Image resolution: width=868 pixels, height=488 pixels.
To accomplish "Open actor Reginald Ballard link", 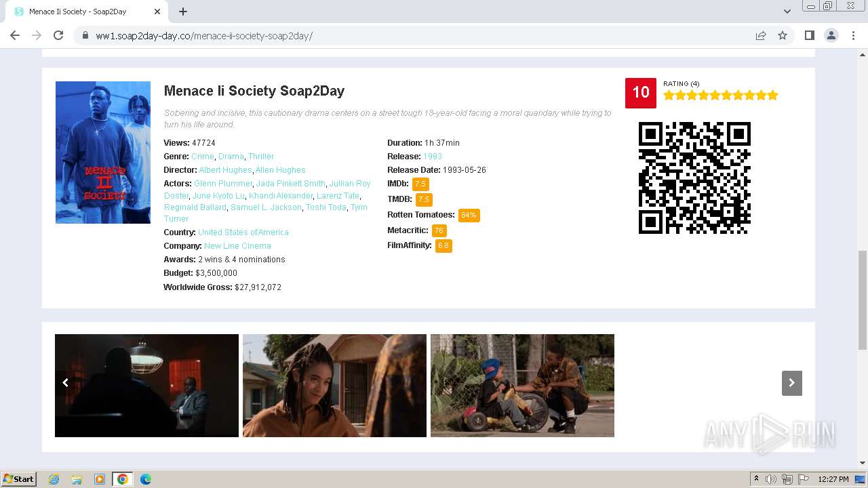I will click(x=195, y=207).
